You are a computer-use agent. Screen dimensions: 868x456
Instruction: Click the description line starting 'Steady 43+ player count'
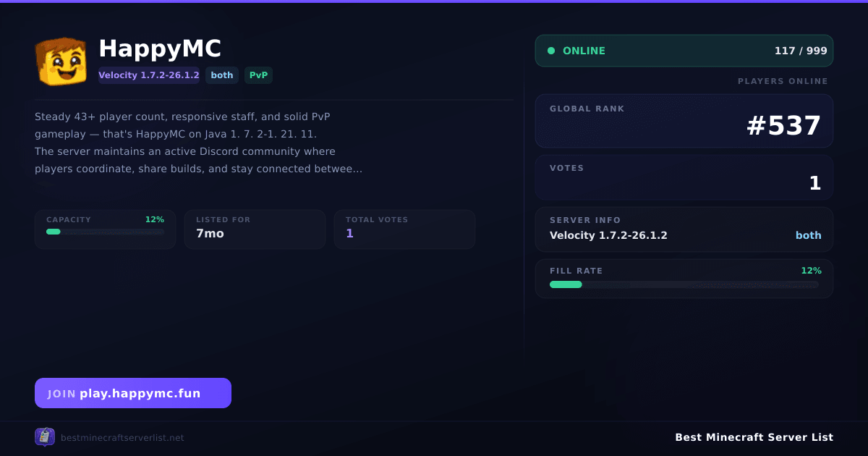click(x=183, y=117)
